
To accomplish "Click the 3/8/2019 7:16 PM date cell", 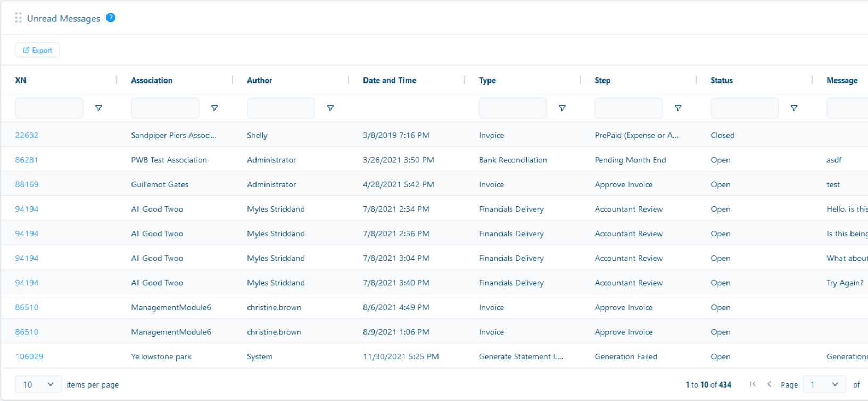I will (x=396, y=135).
